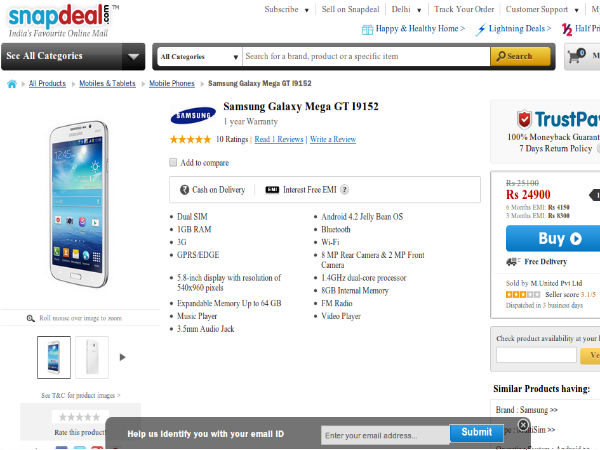Viewport: 600px width, 450px height.
Task: Click the five-star rating icons
Action: coord(190,139)
